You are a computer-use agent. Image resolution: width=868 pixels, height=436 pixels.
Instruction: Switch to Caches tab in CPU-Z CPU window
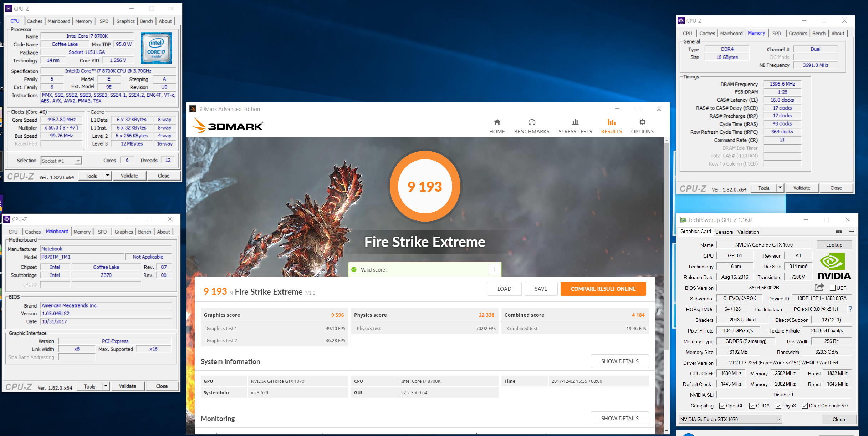pos(35,21)
